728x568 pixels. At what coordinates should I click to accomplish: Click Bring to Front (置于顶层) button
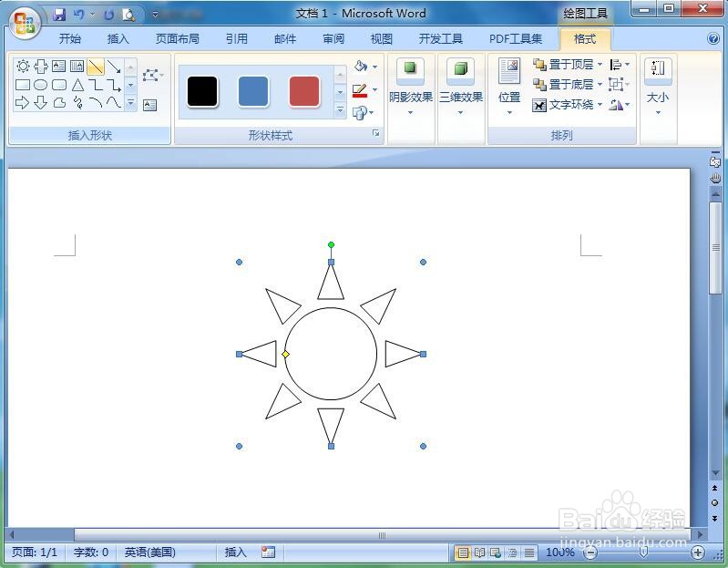pyautogui.click(x=563, y=64)
